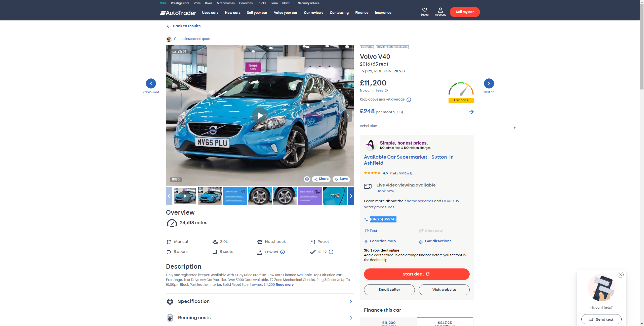The width and height of the screenshot is (644, 326).
Task: Expand the Running costs section
Action: [260, 318]
